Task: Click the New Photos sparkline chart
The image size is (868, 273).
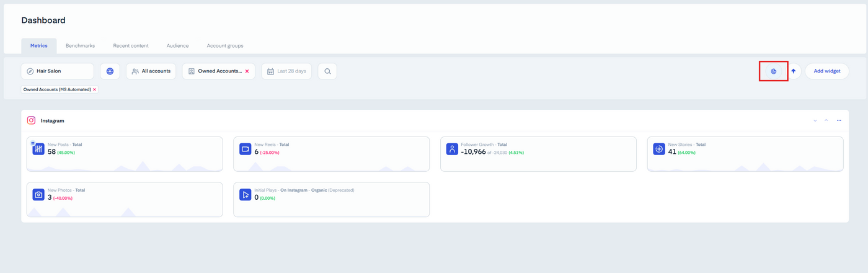Action: (x=125, y=212)
